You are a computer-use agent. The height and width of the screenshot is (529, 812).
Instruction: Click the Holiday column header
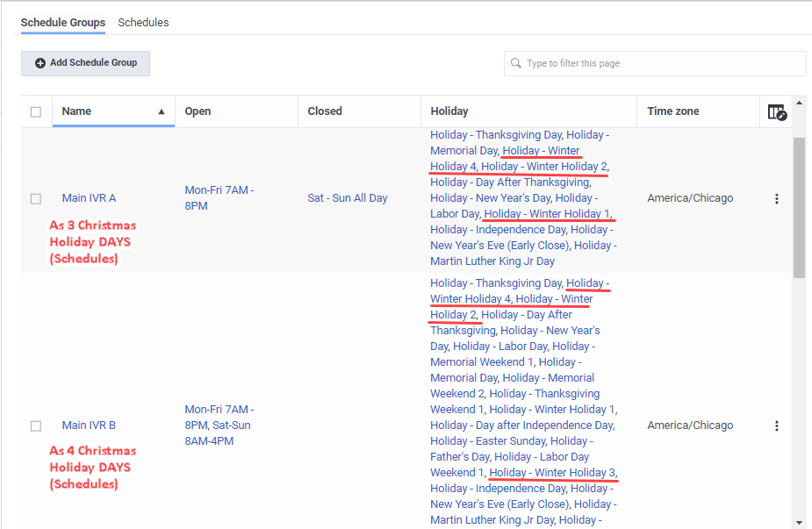(x=449, y=111)
